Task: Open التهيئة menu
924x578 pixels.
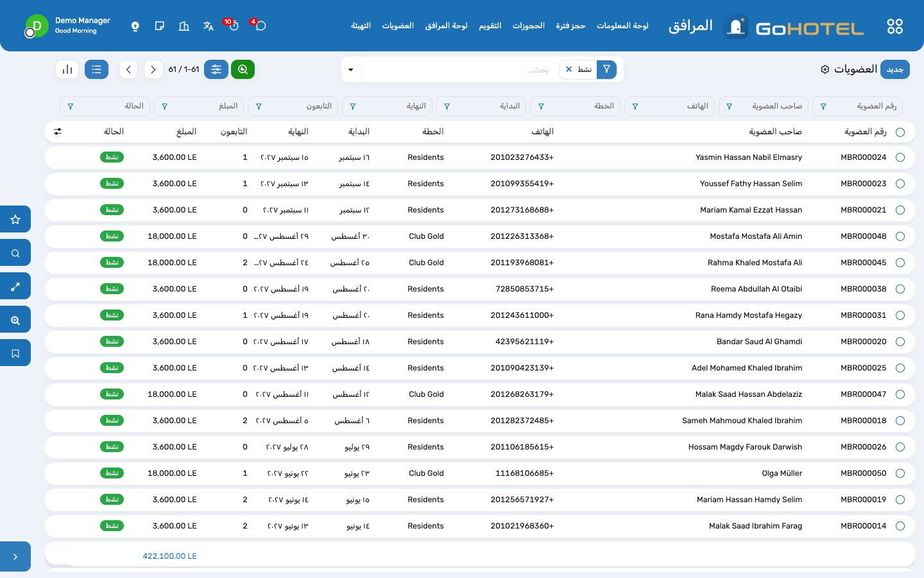Action: coord(361,26)
